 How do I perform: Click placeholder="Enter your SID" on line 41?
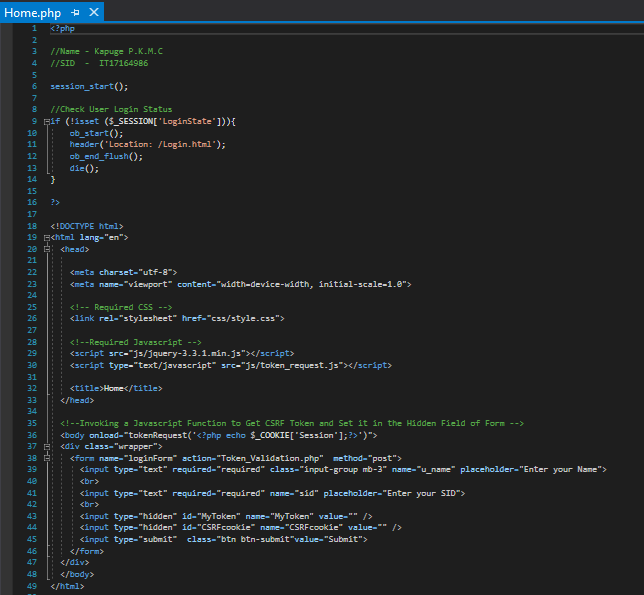[x=392, y=493]
